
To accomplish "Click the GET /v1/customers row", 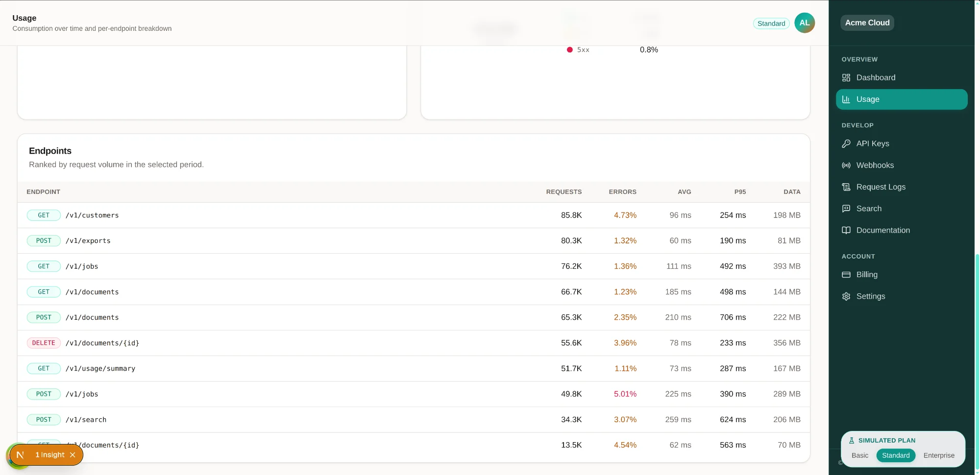I will 414,215.
